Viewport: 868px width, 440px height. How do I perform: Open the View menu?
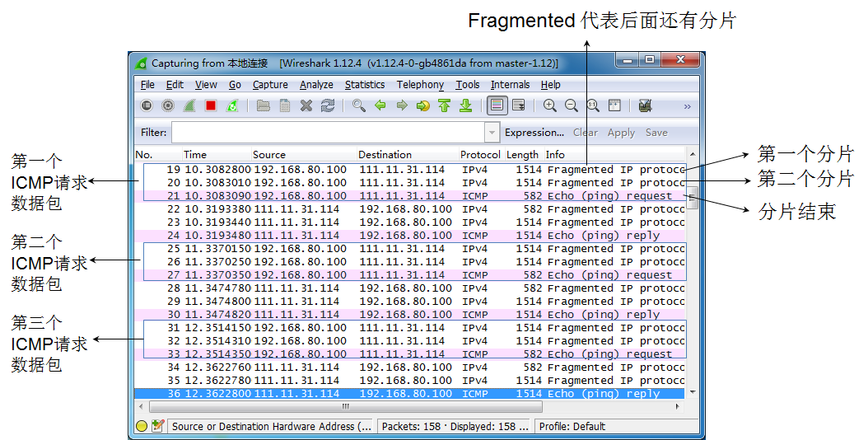click(x=206, y=85)
